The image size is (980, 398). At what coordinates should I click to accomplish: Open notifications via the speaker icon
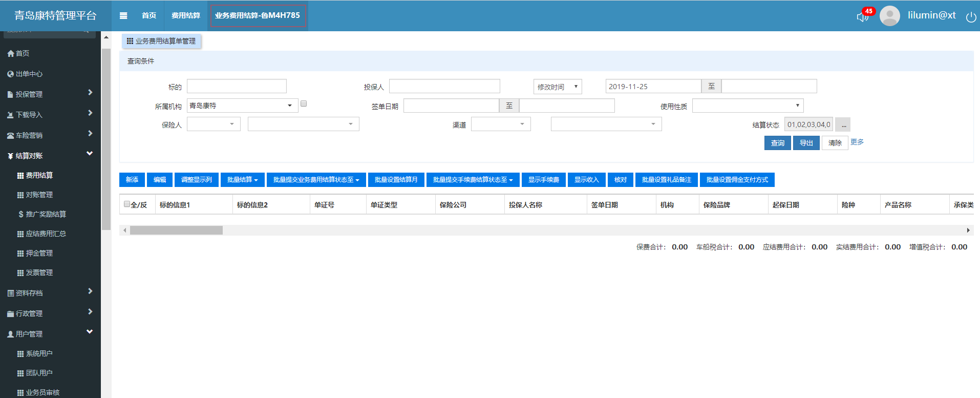click(x=862, y=17)
